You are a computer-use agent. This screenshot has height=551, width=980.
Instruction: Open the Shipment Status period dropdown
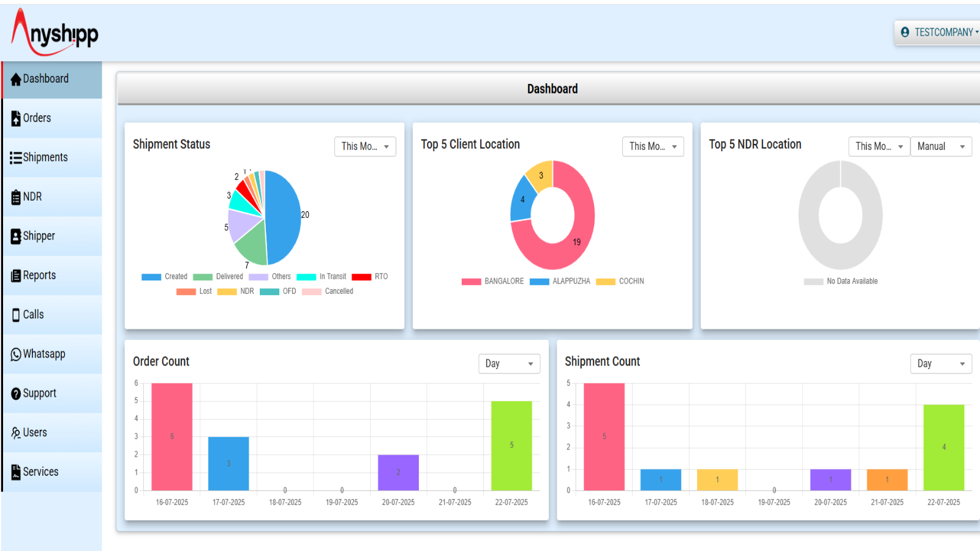point(365,146)
